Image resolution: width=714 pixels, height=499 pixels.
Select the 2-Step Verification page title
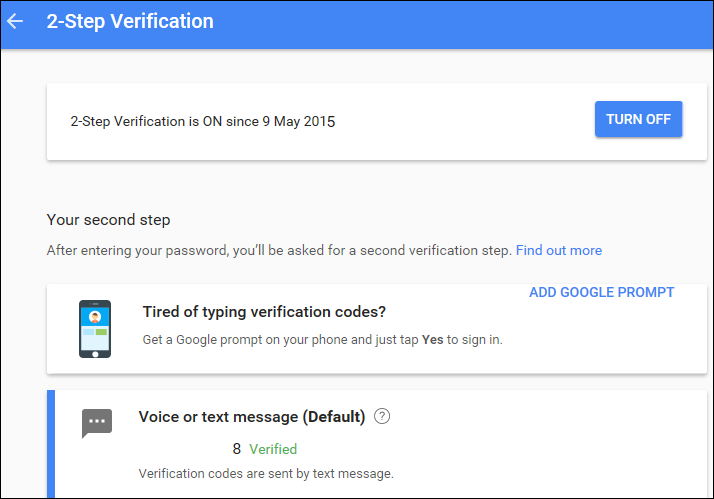[x=130, y=21]
